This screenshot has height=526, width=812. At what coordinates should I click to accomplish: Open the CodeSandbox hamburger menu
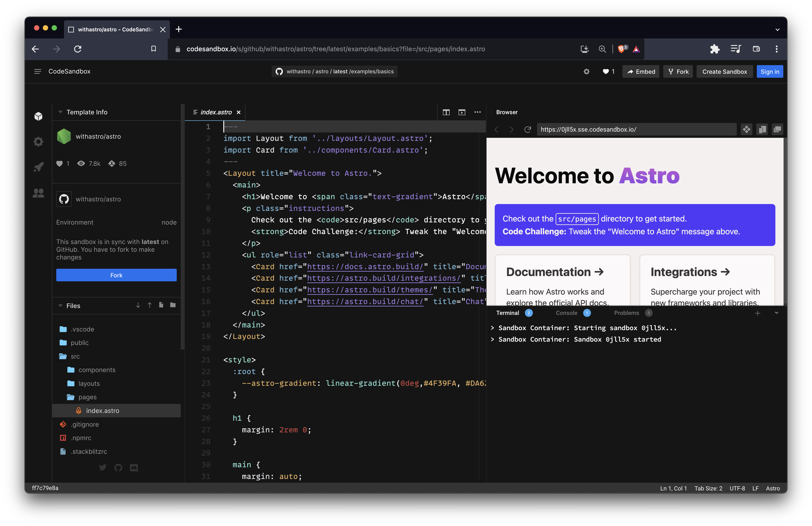[x=38, y=71]
